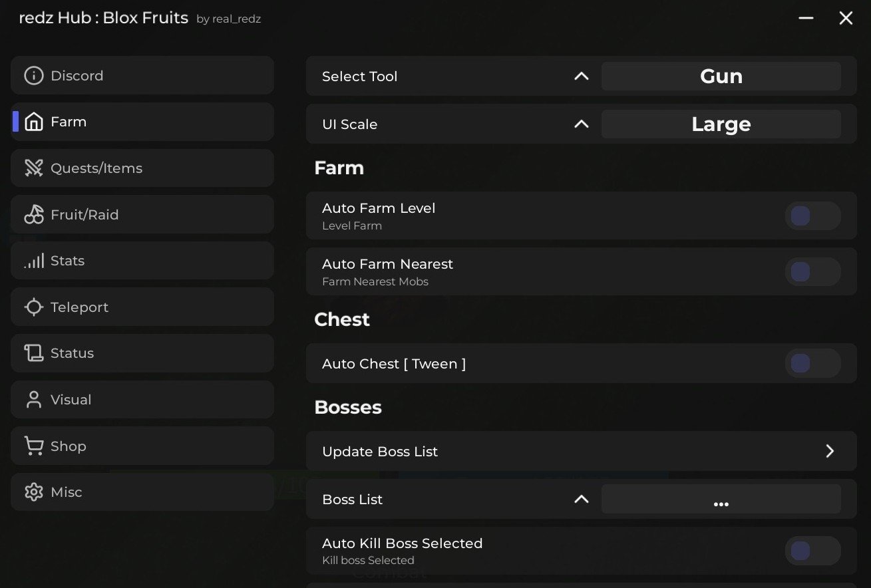Open the Boss List value field
Viewport: 871px width, 588px height.
click(x=721, y=500)
